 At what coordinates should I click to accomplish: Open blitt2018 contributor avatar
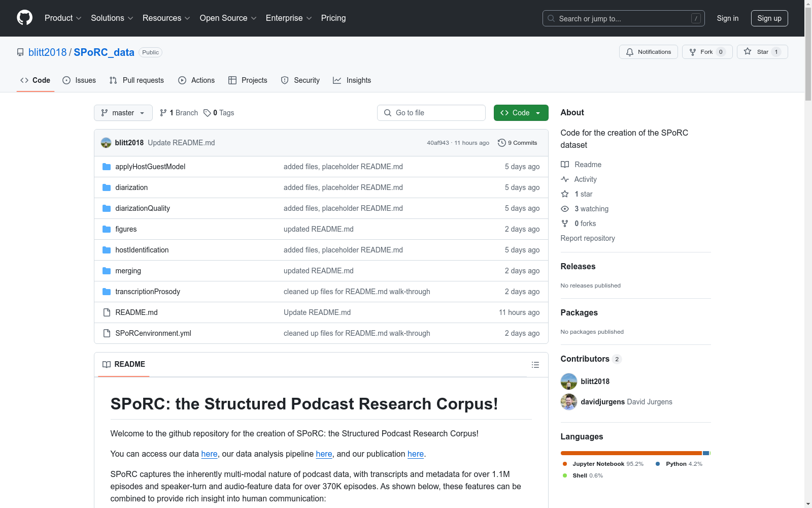point(569,382)
